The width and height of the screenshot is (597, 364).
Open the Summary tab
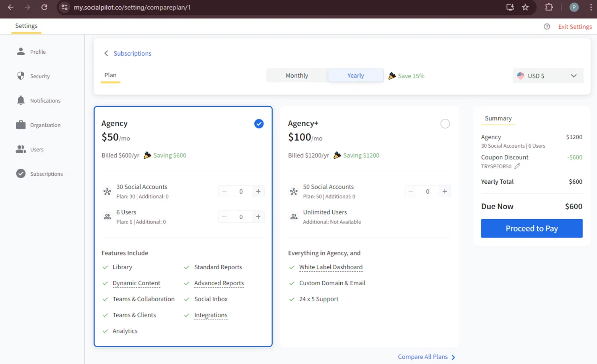coord(498,119)
